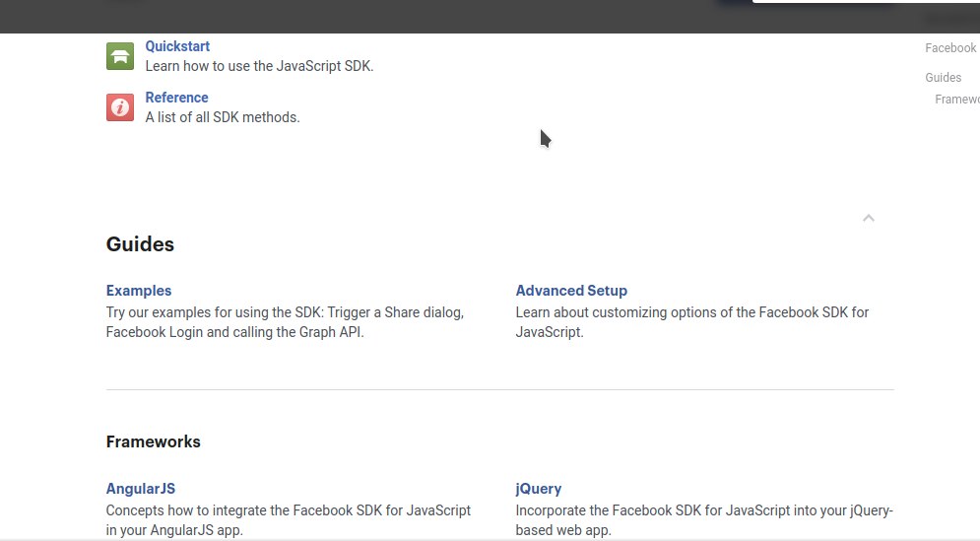Open the AngularJS framework link
The image size is (980, 541).
click(x=141, y=489)
